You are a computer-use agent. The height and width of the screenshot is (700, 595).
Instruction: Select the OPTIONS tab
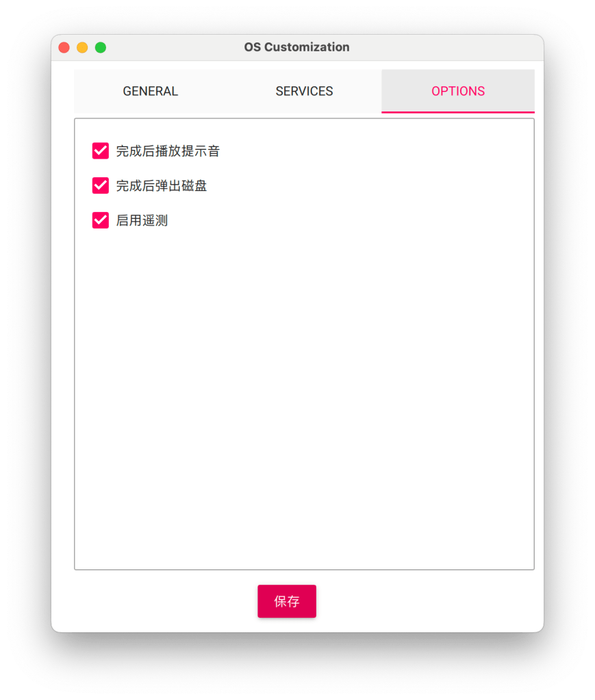tap(458, 91)
